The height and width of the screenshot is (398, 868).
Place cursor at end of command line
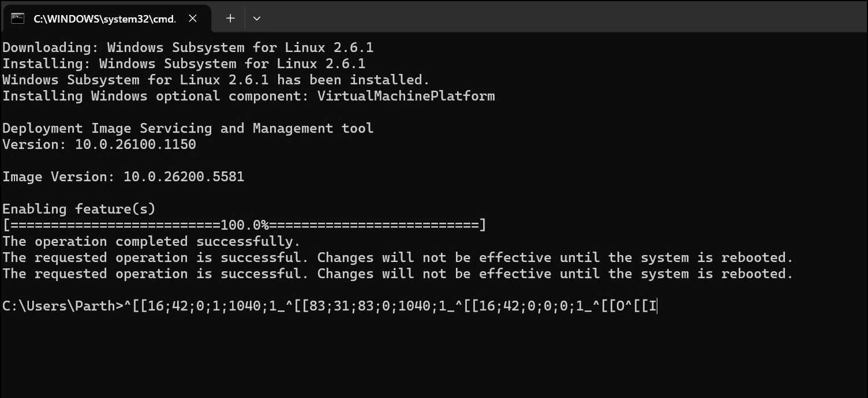coord(657,306)
